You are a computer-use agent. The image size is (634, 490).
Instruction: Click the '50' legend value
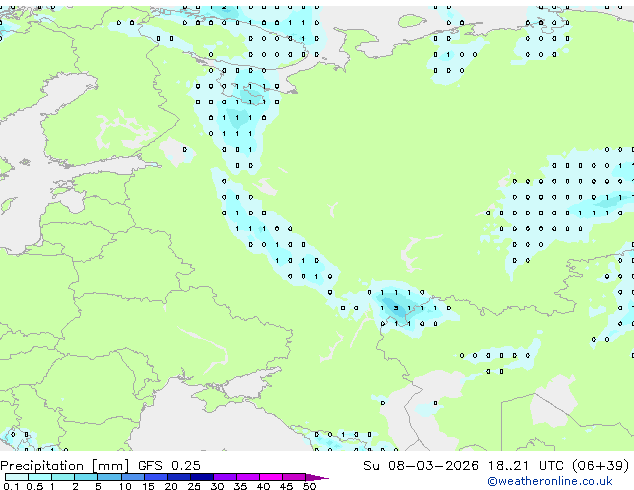[309, 486]
